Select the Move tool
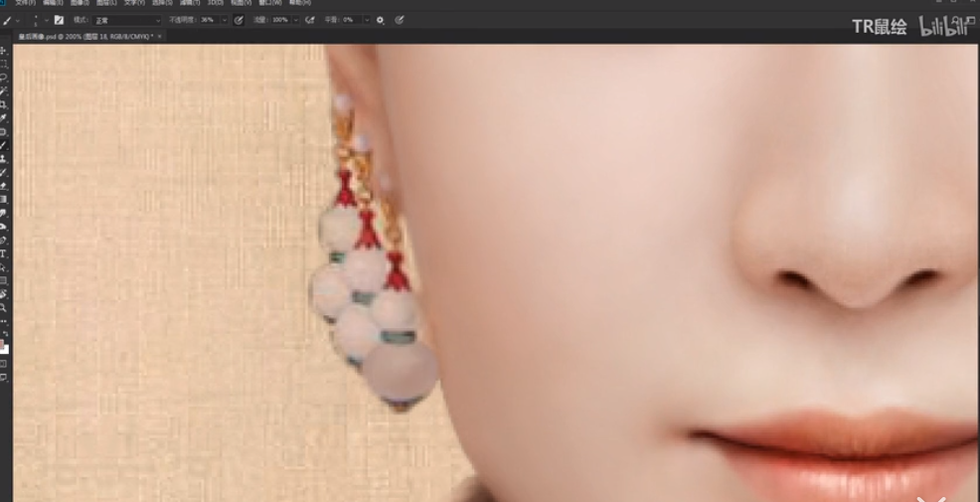 [x=4, y=50]
